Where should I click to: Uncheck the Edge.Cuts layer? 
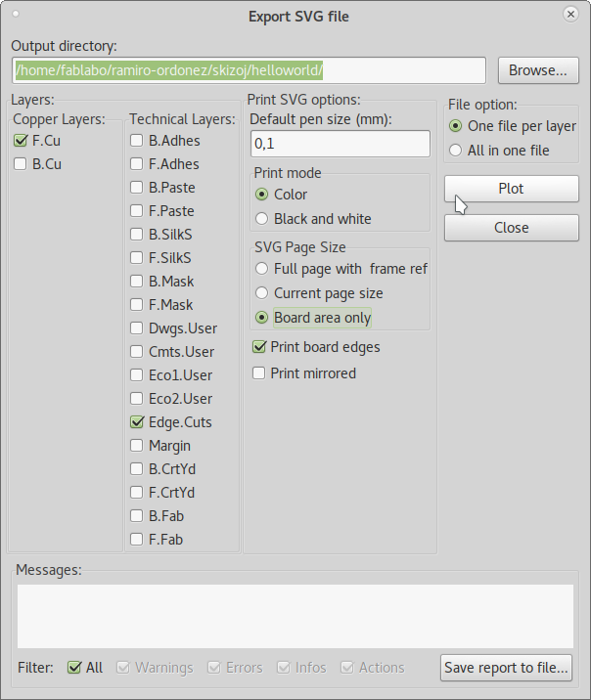pos(137,422)
